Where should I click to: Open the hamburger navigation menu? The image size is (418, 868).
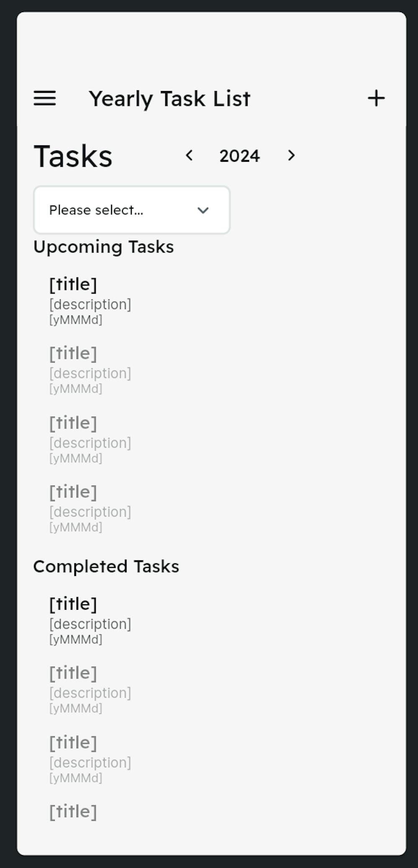point(45,98)
